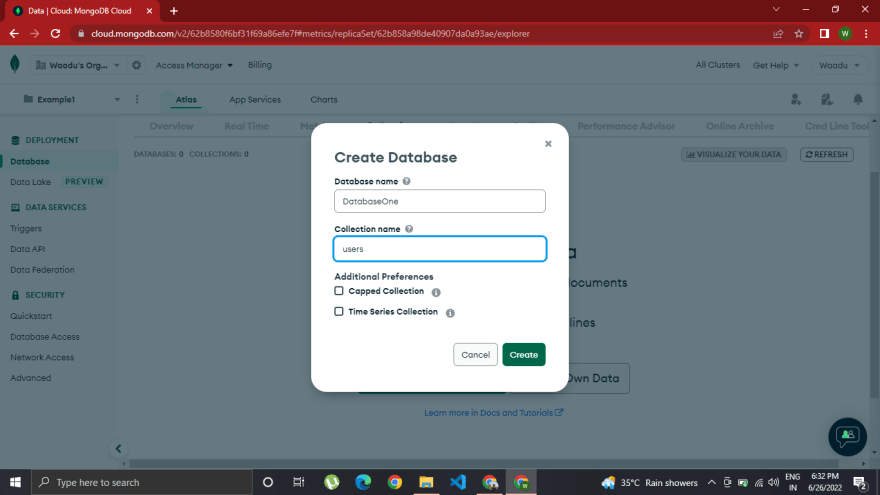Open Chrome three-dot menu
Image resolution: width=880 pixels, height=495 pixels.
(866, 34)
